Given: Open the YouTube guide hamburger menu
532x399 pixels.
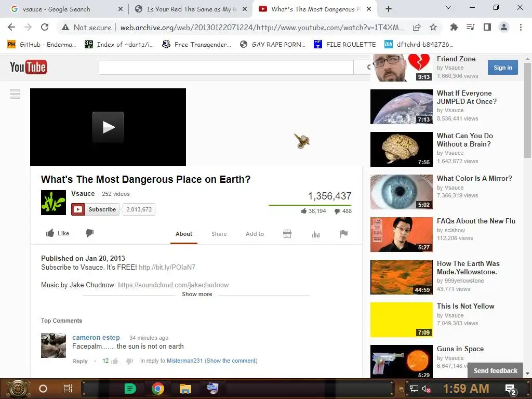Looking at the screenshot, I should pyautogui.click(x=15, y=94).
